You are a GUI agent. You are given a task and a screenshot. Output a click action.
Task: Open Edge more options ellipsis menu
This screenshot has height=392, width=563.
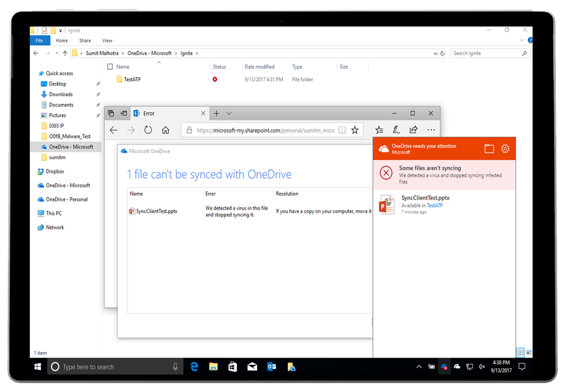431,130
